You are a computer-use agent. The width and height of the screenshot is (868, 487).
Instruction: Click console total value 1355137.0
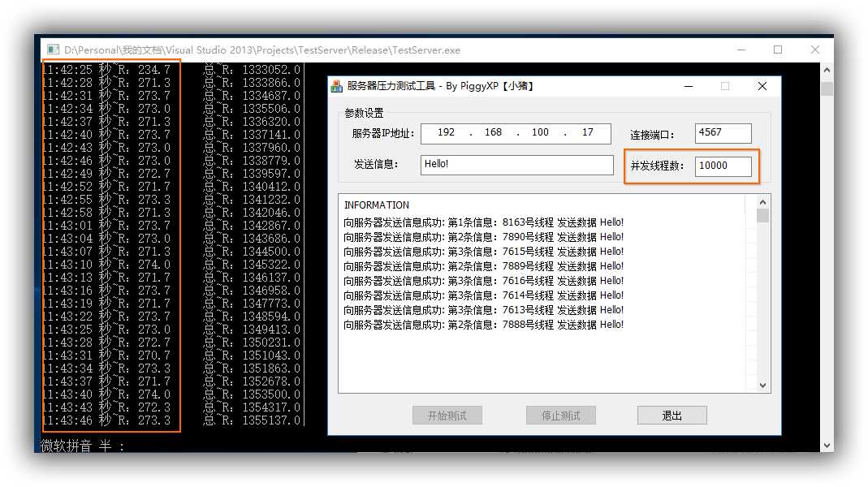tap(271, 420)
